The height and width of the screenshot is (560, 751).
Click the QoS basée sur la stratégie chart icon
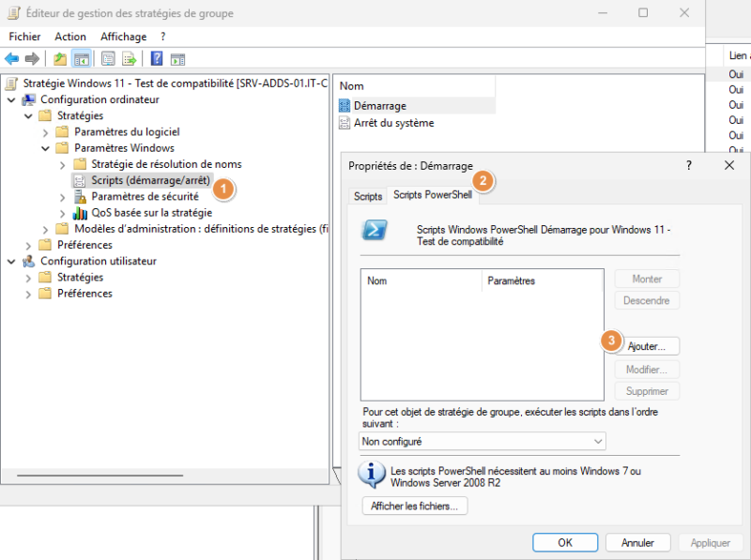coord(80,213)
